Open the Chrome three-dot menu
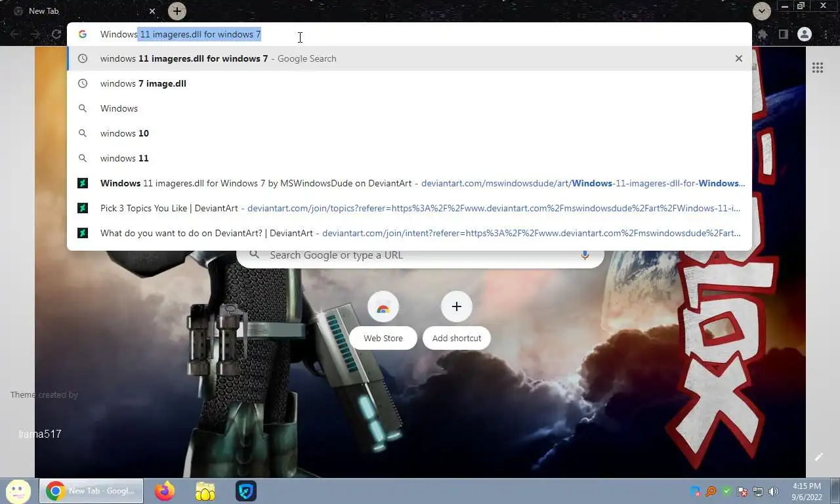The width and height of the screenshot is (840, 504). point(826,34)
